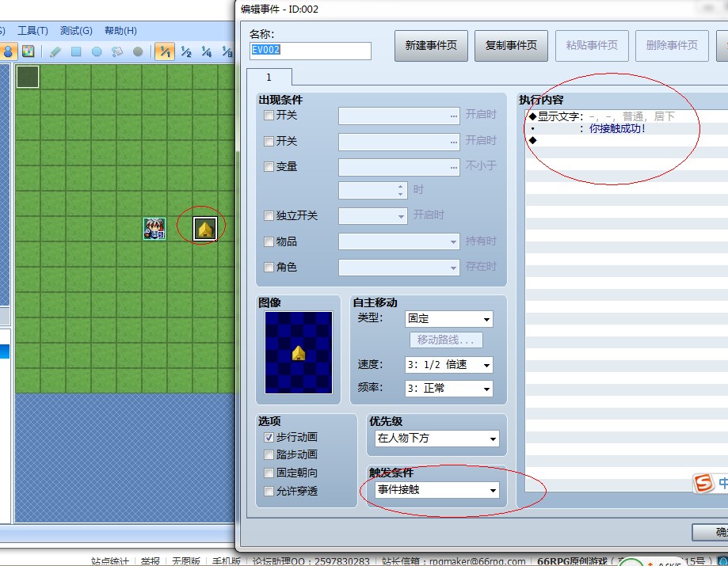Select the Pencil drawing tool

coord(55,51)
